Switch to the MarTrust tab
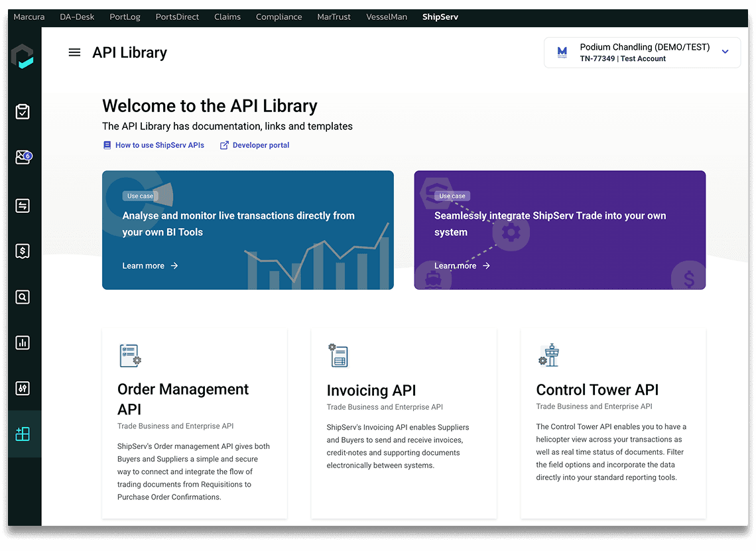756x551 pixels. tap(334, 17)
